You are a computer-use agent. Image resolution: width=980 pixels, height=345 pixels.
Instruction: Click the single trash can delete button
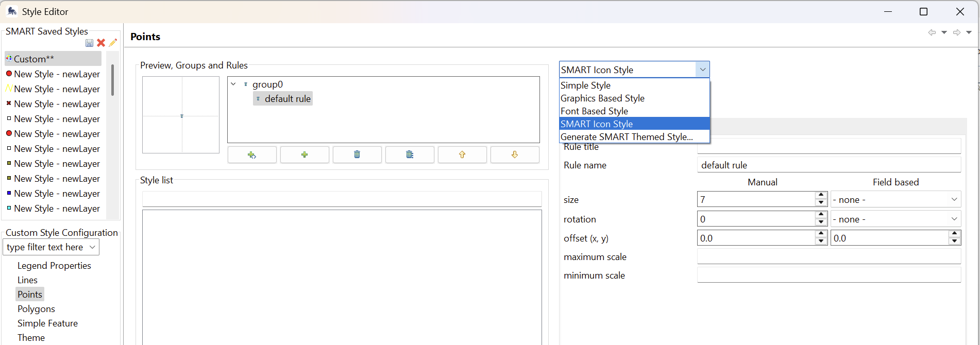[357, 154]
